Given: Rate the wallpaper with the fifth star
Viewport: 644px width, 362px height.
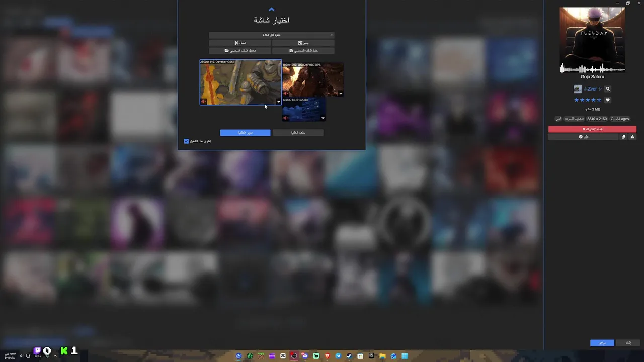Looking at the screenshot, I should [599, 100].
